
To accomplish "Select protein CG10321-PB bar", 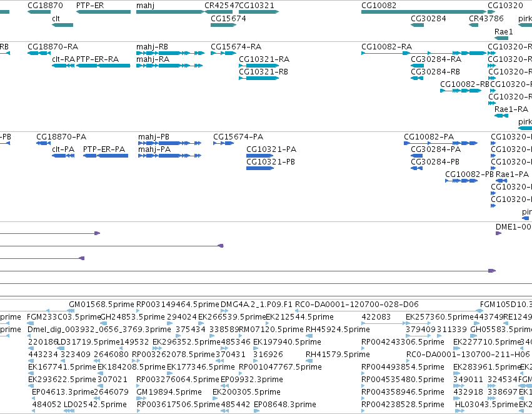I will pyautogui.click(x=260, y=168).
